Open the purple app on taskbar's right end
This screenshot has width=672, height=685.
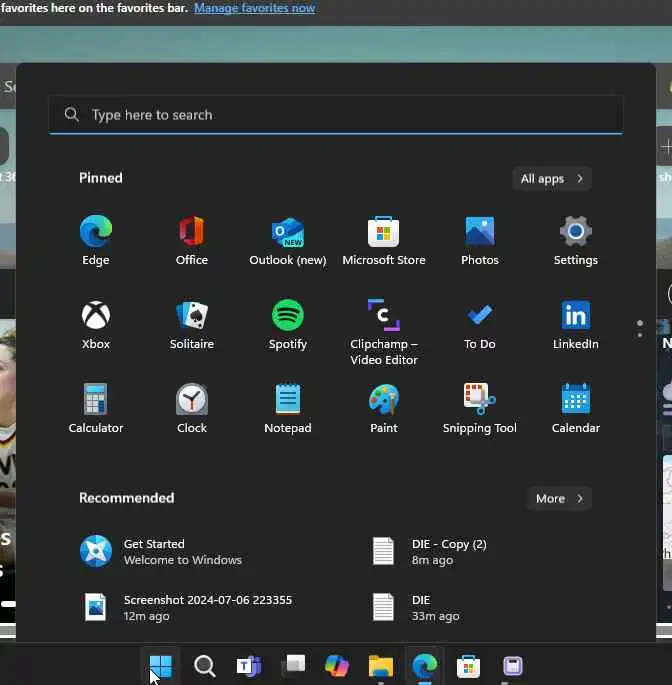tap(513, 666)
